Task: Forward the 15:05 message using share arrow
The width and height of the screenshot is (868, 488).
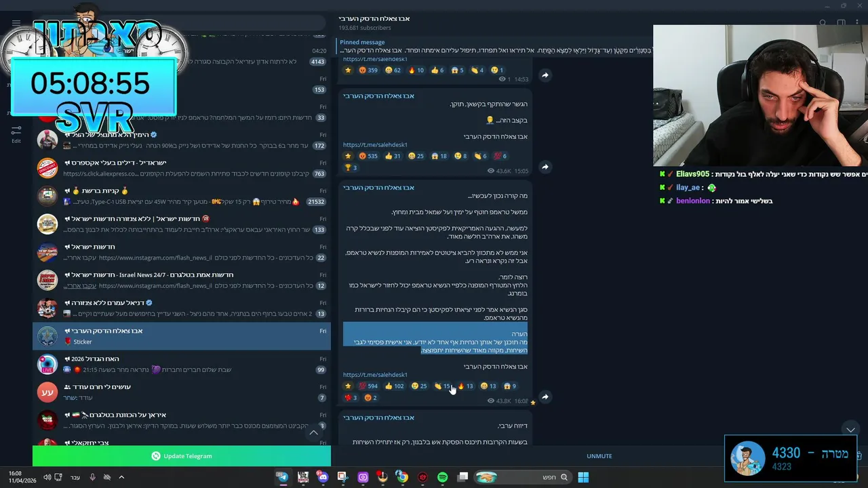Action: [545, 167]
